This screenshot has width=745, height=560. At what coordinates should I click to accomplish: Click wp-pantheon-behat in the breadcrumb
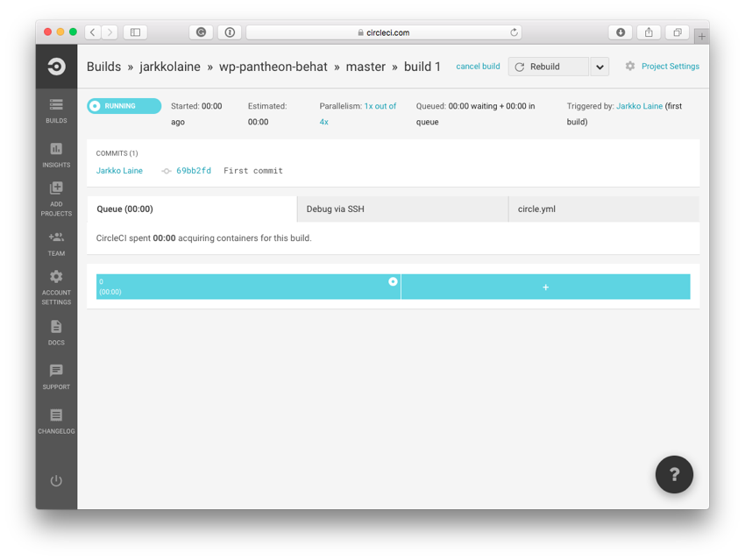coord(273,67)
